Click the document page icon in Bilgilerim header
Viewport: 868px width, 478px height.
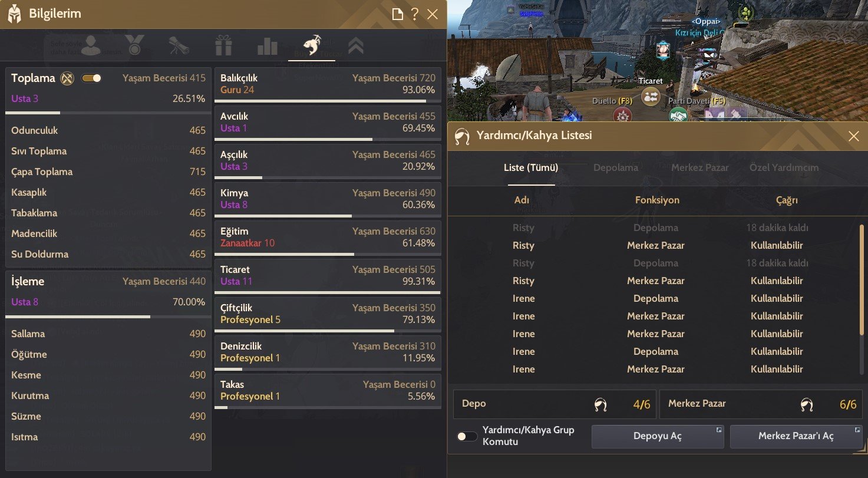398,14
